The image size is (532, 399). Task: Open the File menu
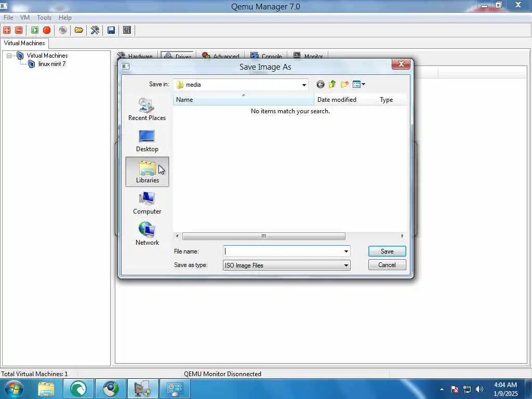pos(8,18)
